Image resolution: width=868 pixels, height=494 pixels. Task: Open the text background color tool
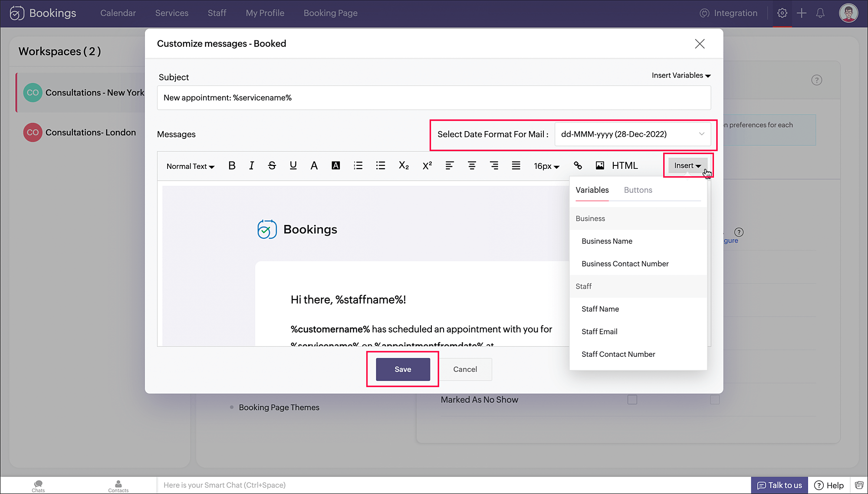(335, 165)
